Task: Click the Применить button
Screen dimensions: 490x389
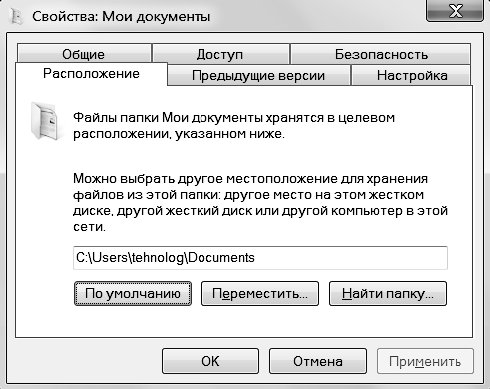Action: (425, 361)
